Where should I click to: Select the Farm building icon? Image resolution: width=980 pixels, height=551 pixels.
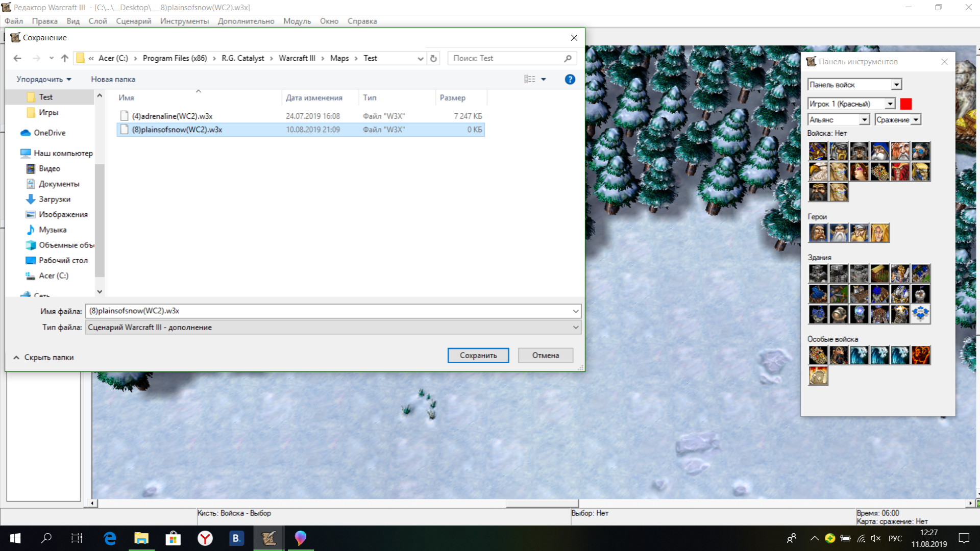pyautogui.click(x=879, y=274)
